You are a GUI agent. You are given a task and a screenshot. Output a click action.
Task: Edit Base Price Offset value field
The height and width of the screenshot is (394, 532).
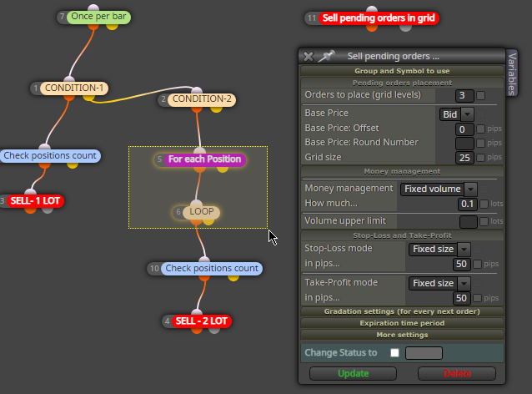pyautogui.click(x=464, y=129)
